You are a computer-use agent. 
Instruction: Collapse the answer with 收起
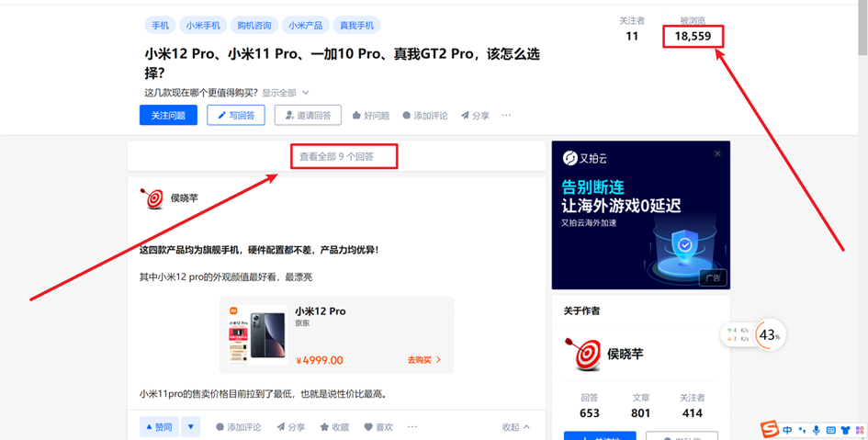click(x=516, y=427)
